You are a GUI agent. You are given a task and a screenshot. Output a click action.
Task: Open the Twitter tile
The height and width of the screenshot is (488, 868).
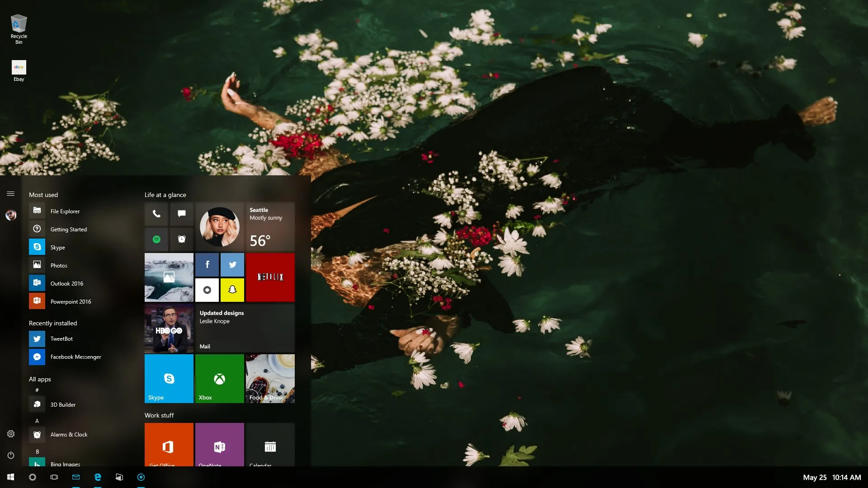(232, 265)
